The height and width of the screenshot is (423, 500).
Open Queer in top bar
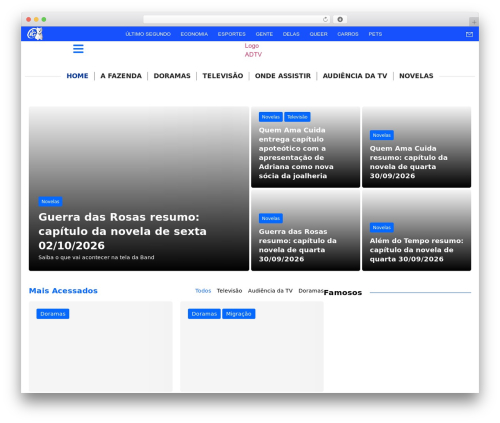point(318,34)
